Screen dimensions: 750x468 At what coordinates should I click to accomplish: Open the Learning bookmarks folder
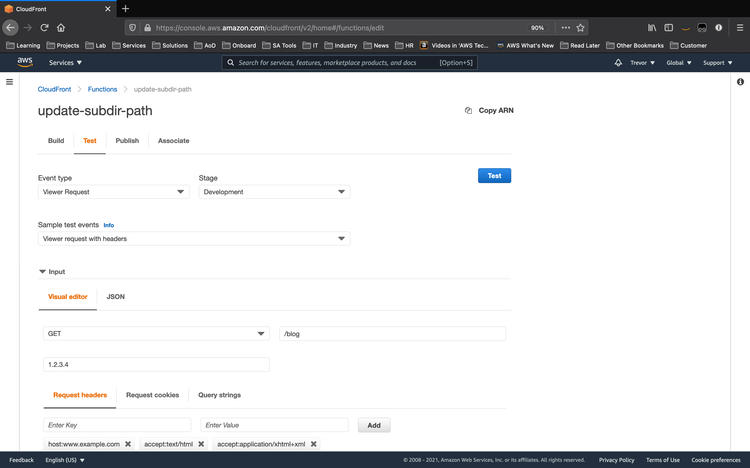tap(23, 45)
